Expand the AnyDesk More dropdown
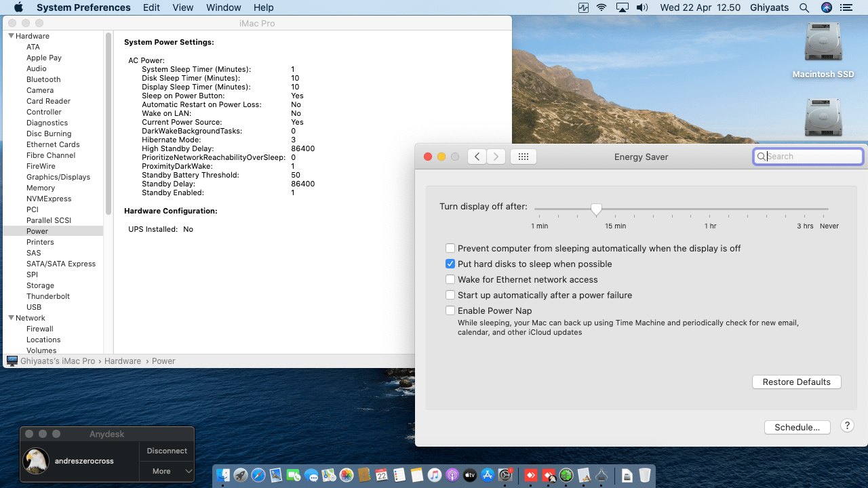The height and width of the screenshot is (488, 868). tap(167, 471)
